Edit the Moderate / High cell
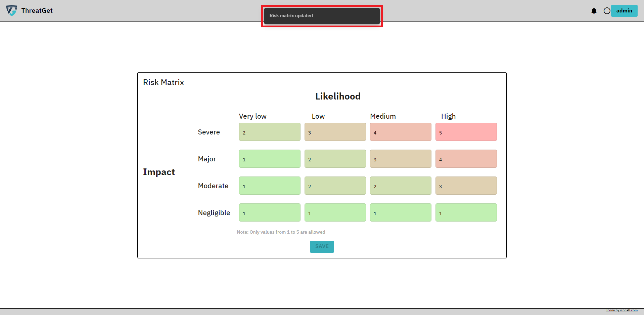This screenshot has width=644, height=315. pos(466,186)
